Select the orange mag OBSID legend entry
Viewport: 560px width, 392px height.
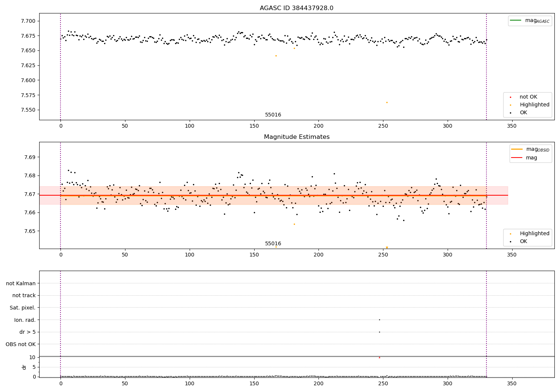point(531,149)
